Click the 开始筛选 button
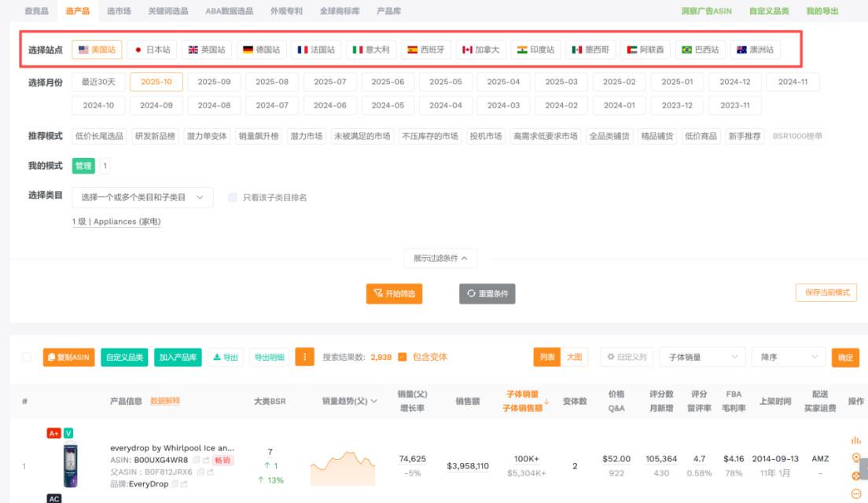Image resolution: width=868 pixels, height=503 pixels. tap(394, 293)
